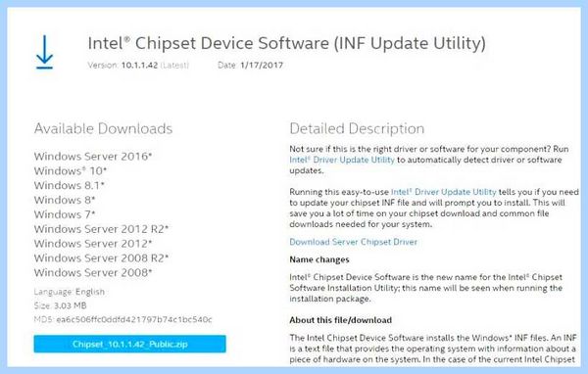Follow the Download Server Chipset Driver link

pos(353,242)
